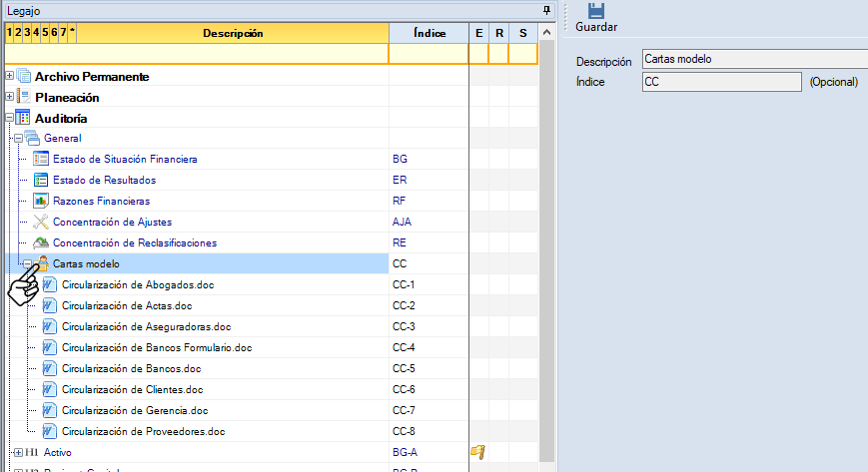This screenshot has width=868, height=472.
Task: Click the scroll up arrow of tree
Action: [545, 34]
